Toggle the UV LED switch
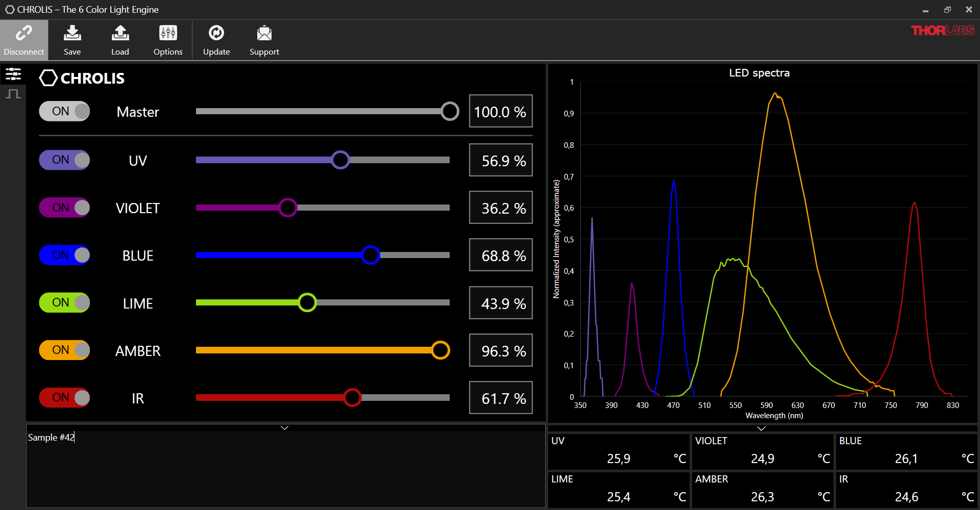980x510 pixels. pyautogui.click(x=64, y=160)
